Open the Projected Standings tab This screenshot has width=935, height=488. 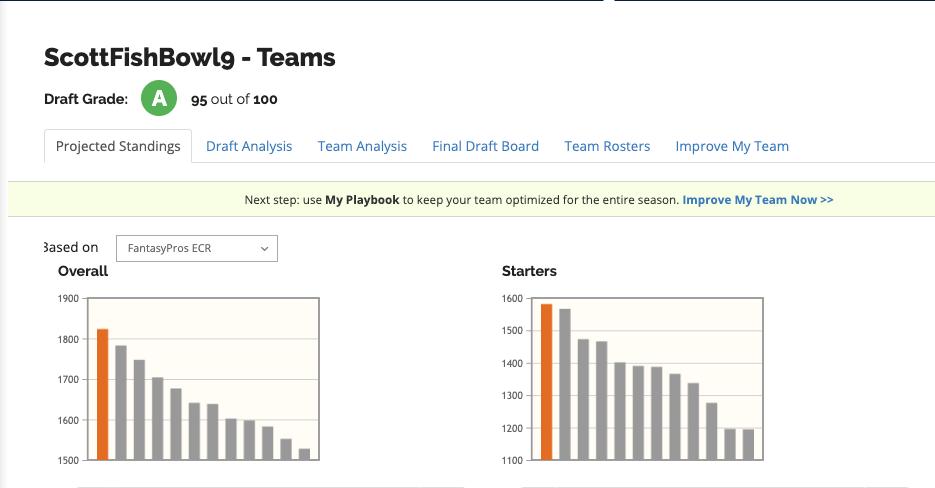[118, 146]
